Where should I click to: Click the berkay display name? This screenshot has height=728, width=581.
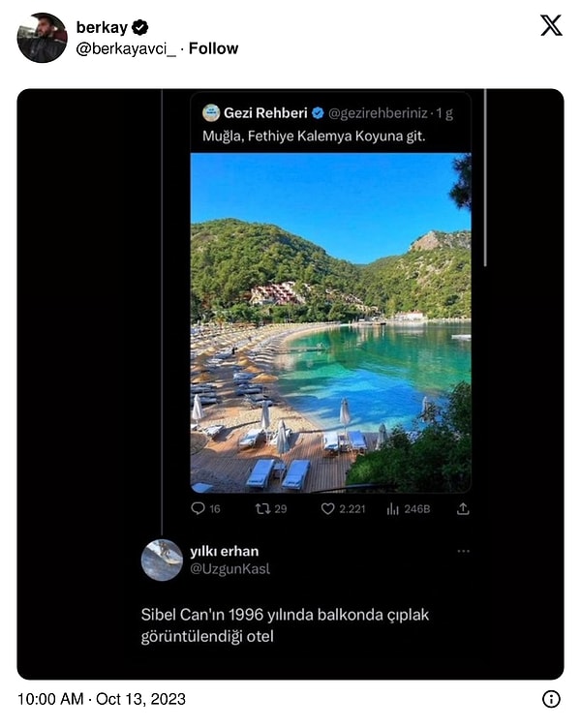coord(102,27)
